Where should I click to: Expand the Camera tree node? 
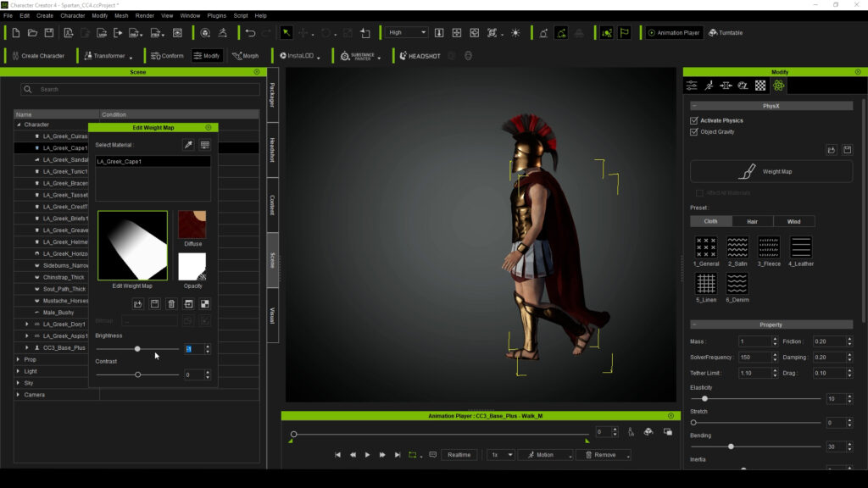(x=19, y=395)
